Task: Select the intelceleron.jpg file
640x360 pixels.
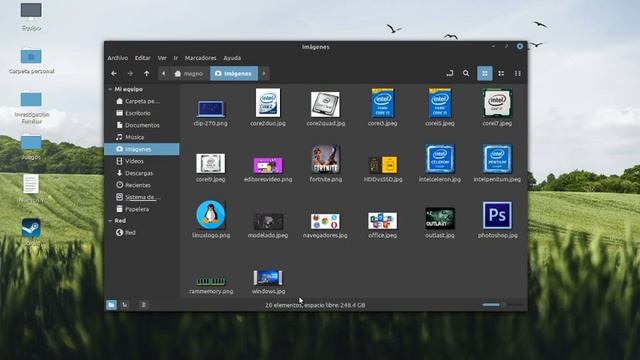Action: pyautogui.click(x=440, y=163)
